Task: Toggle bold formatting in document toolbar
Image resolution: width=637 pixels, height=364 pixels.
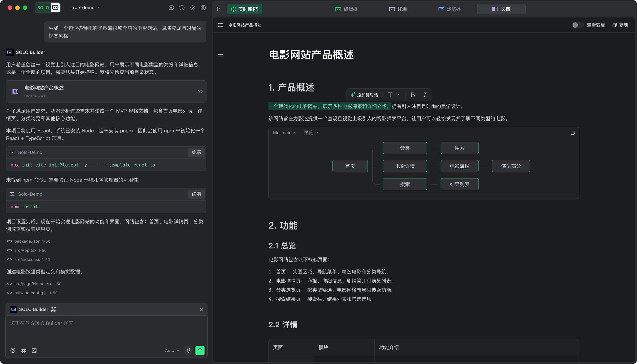Action: (x=412, y=95)
